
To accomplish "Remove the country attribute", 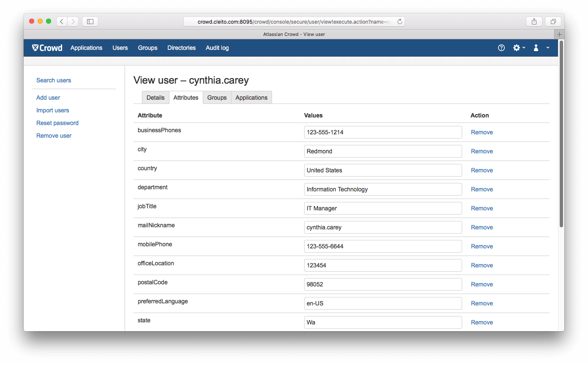I will 482,170.
